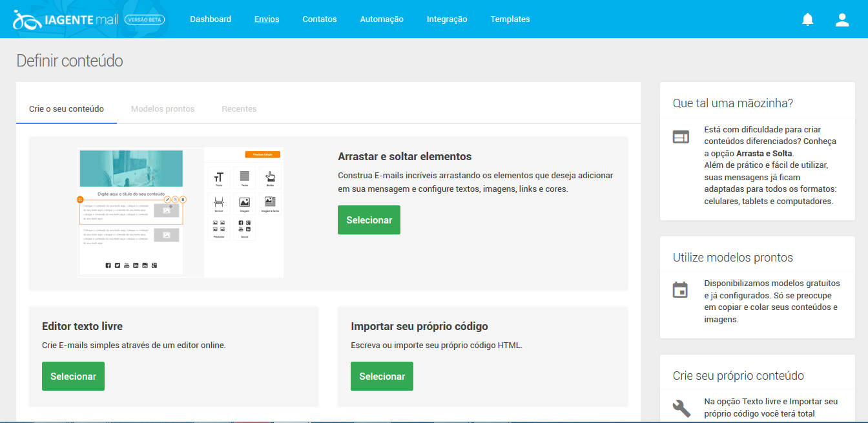Open the Envios page from top navigation
The height and width of the screenshot is (423, 868).
click(x=267, y=19)
